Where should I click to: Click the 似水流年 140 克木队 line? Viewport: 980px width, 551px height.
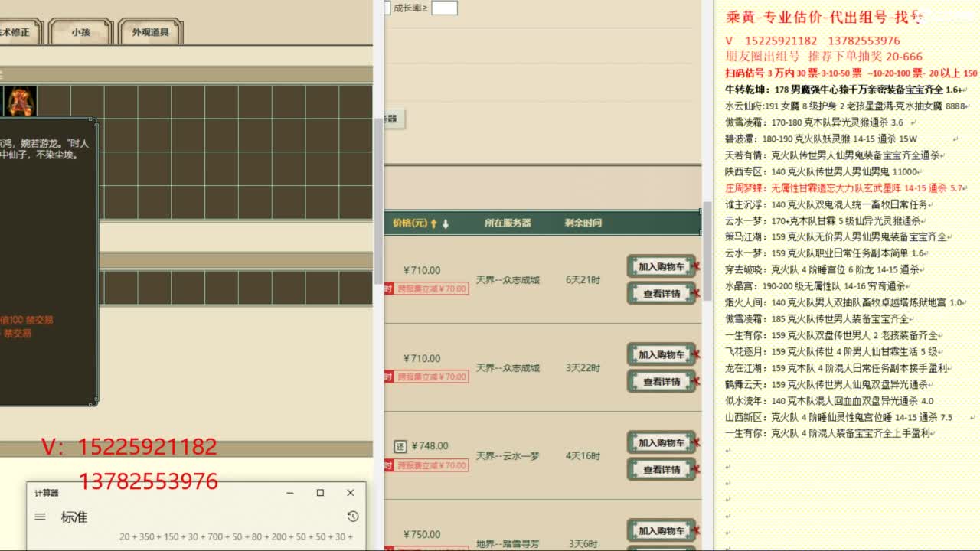[829, 401]
